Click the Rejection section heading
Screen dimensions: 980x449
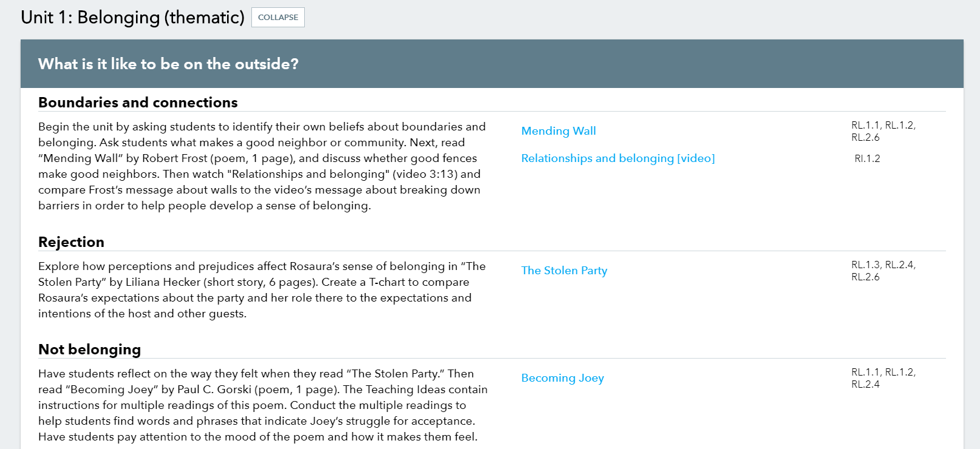tap(71, 242)
